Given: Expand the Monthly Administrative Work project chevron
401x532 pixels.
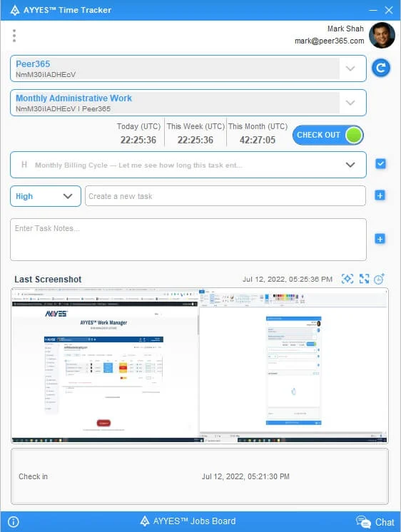Looking at the screenshot, I should click(x=350, y=103).
